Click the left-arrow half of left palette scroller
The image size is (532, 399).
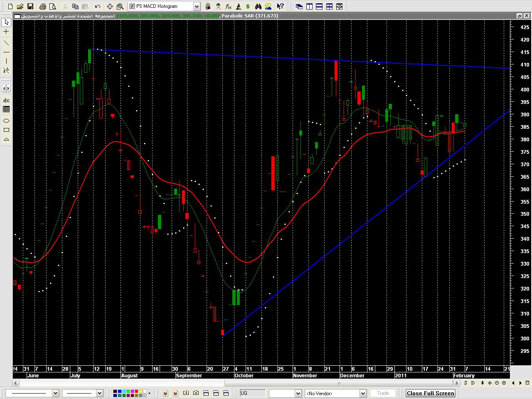(x=4, y=89)
